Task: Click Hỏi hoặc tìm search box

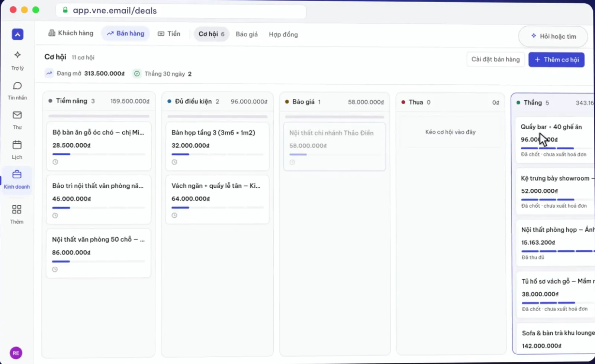Action: [x=553, y=36]
